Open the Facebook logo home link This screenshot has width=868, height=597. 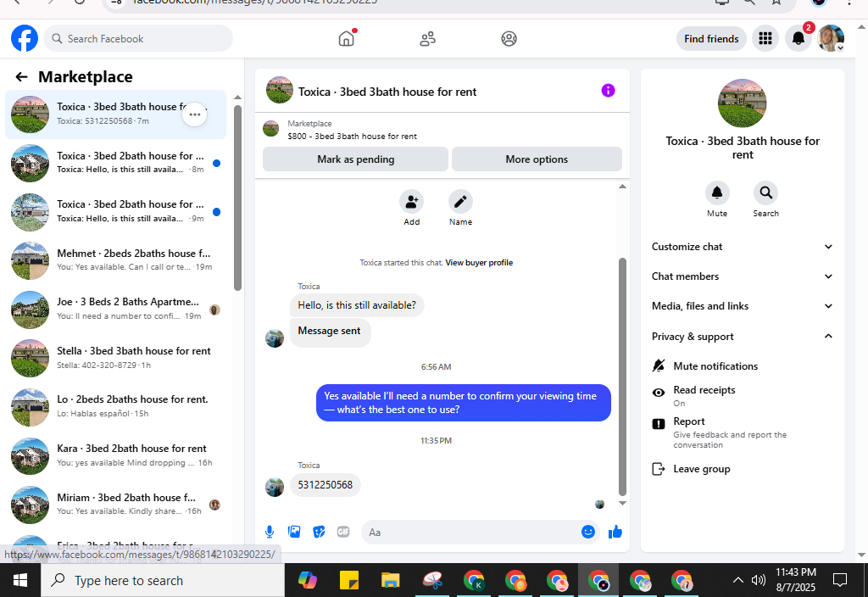(25, 39)
